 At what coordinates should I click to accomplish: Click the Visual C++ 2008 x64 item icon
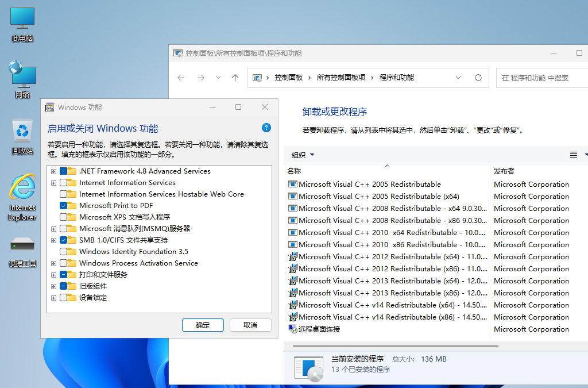292,208
